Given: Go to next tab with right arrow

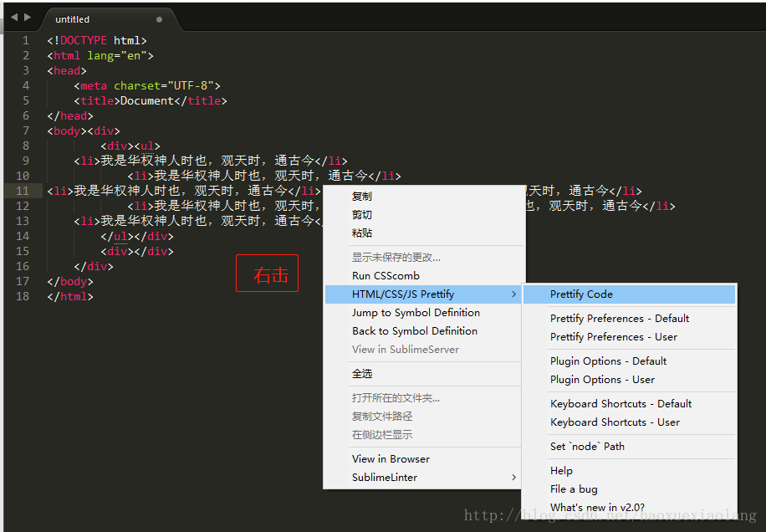Looking at the screenshot, I should pyautogui.click(x=28, y=18).
